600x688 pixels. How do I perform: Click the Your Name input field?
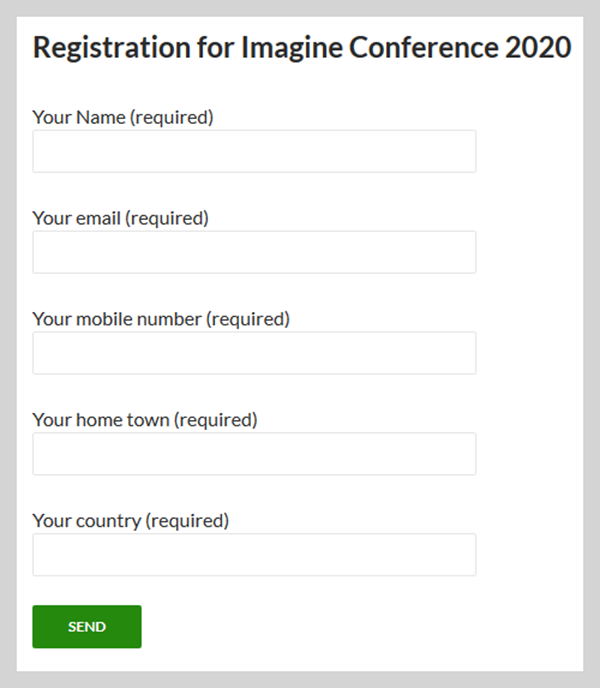(x=254, y=151)
